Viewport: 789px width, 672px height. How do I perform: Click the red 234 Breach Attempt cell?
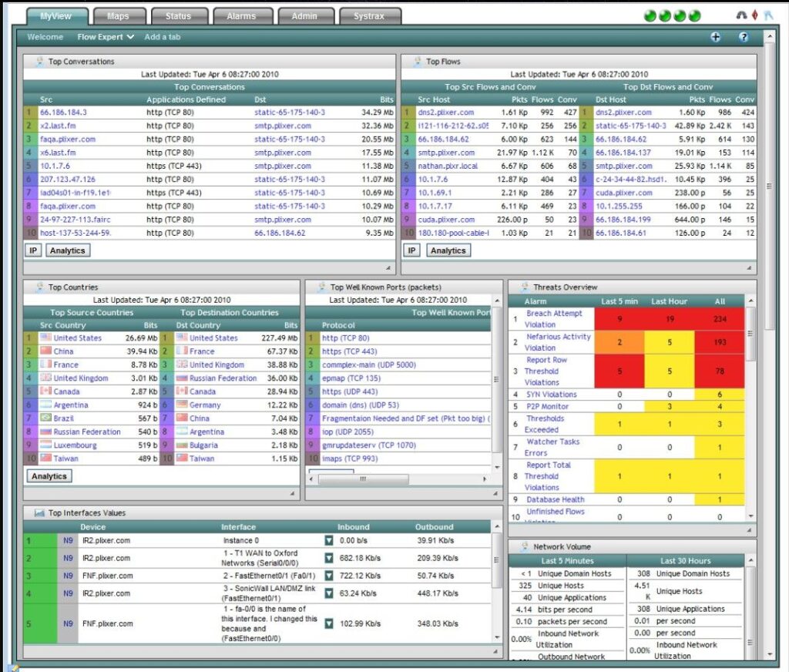pos(720,319)
